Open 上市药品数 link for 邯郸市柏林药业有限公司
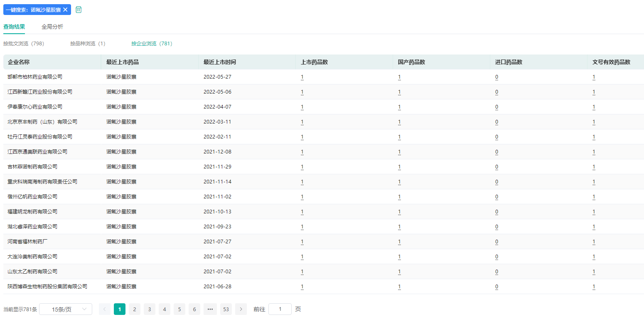This screenshot has width=644, height=317. pos(302,77)
